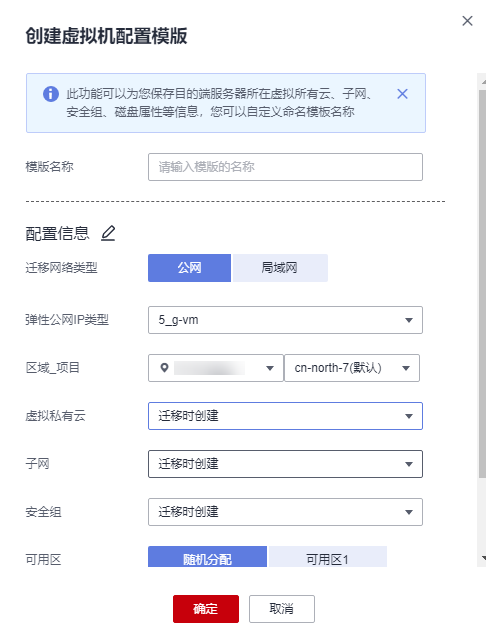
Task: Open the region dropdown with the location pin
Action: [216, 368]
